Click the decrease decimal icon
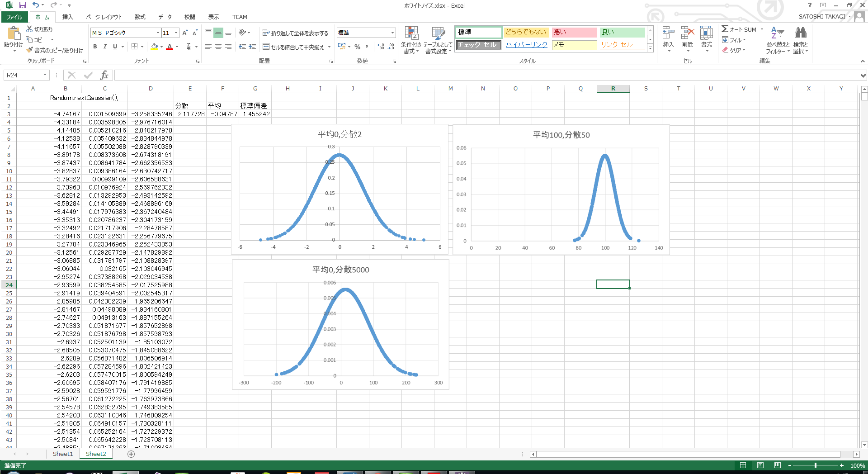 click(391, 47)
